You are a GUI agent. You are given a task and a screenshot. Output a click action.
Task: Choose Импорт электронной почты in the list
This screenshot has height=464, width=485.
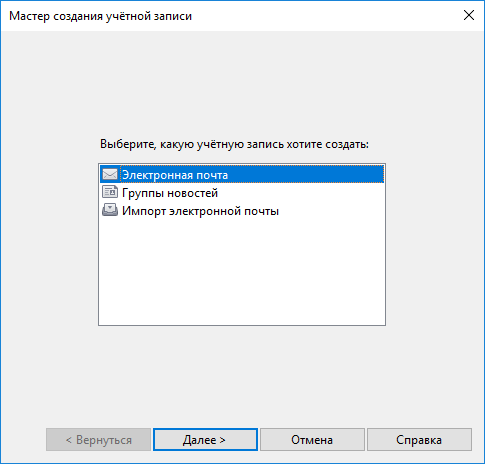click(242, 210)
